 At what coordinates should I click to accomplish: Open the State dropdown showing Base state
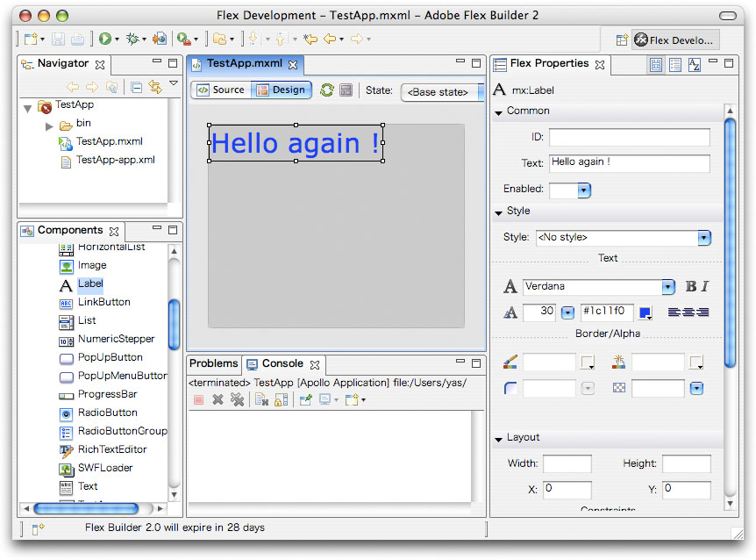pyautogui.click(x=442, y=91)
